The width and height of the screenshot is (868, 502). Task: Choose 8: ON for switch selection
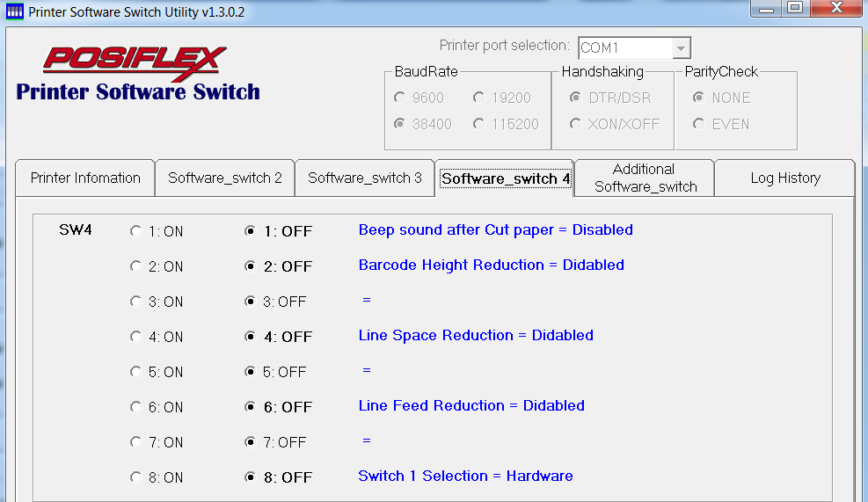coord(135,477)
